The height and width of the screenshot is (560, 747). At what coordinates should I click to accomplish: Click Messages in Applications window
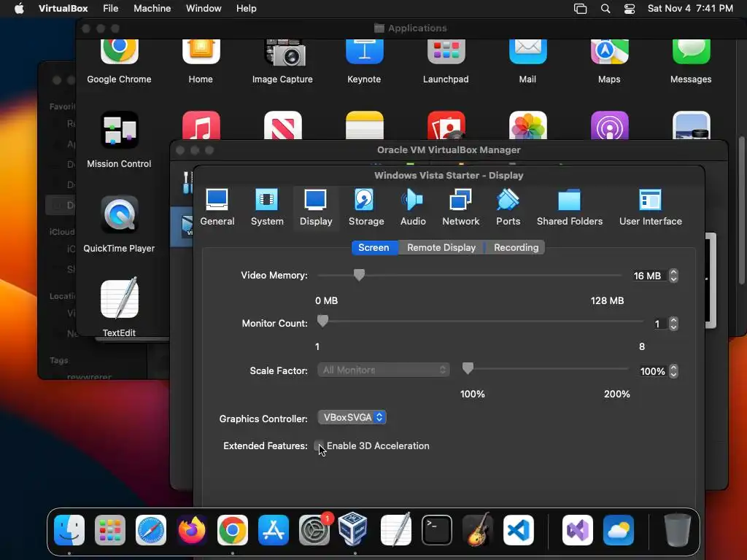click(691, 62)
